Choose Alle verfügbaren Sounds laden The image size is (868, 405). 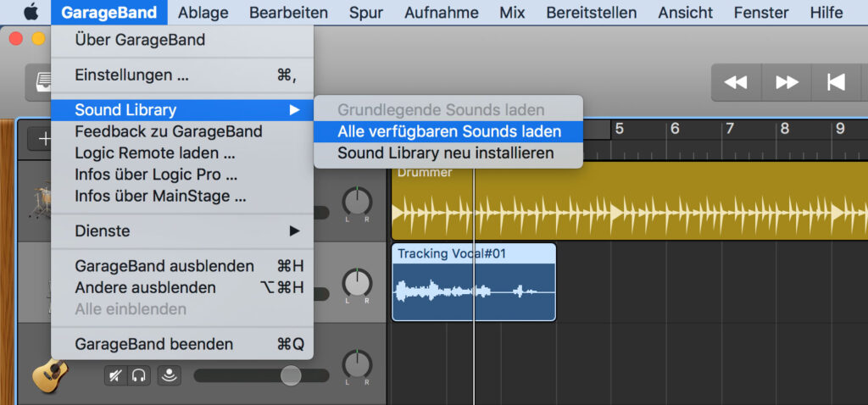point(448,131)
